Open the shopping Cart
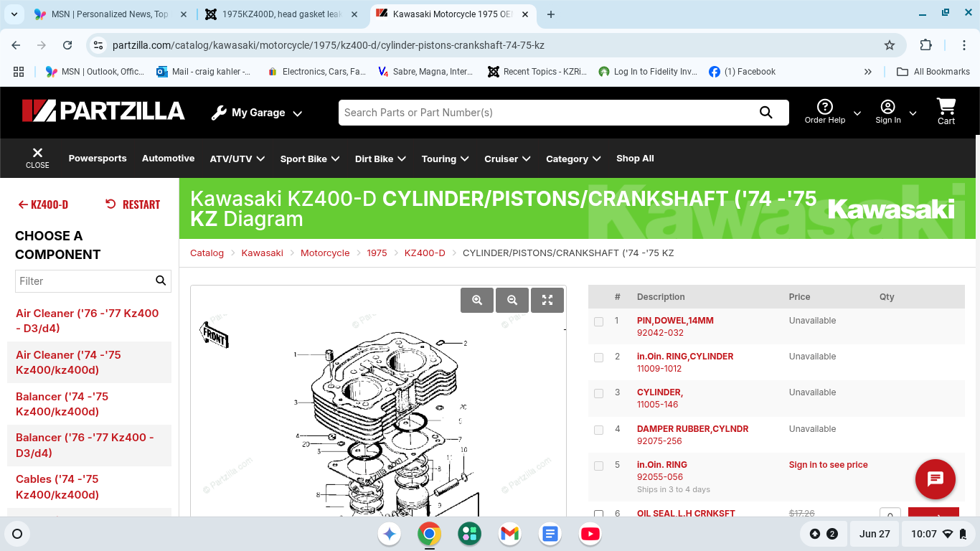Viewport: 980px width, 551px height. click(x=946, y=112)
